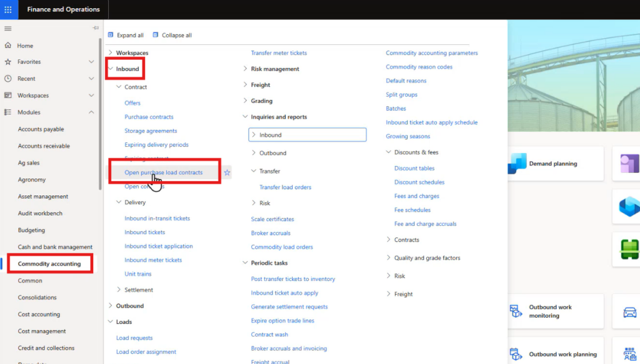Expand the Workspaces sidebar chevron
This screenshot has height=364, width=640.
[91, 95]
